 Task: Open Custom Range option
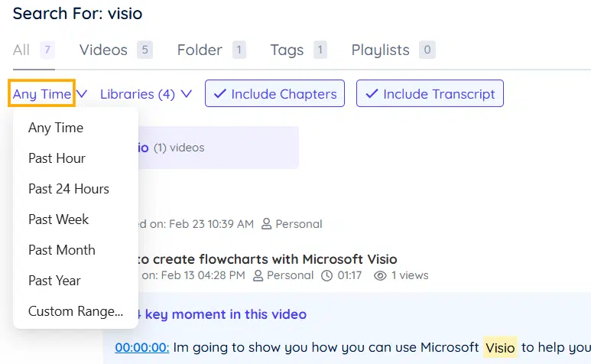tap(76, 311)
